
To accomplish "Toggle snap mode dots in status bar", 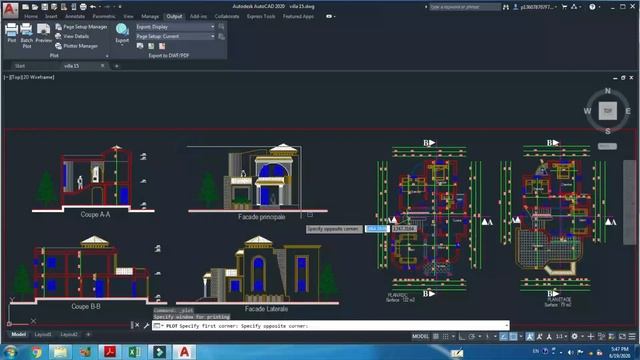I will [445, 336].
